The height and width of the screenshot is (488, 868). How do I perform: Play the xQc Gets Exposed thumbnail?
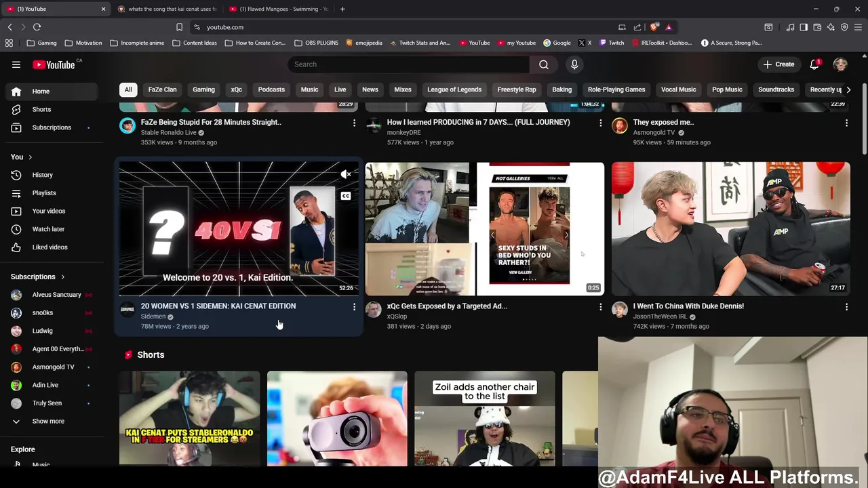point(484,228)
